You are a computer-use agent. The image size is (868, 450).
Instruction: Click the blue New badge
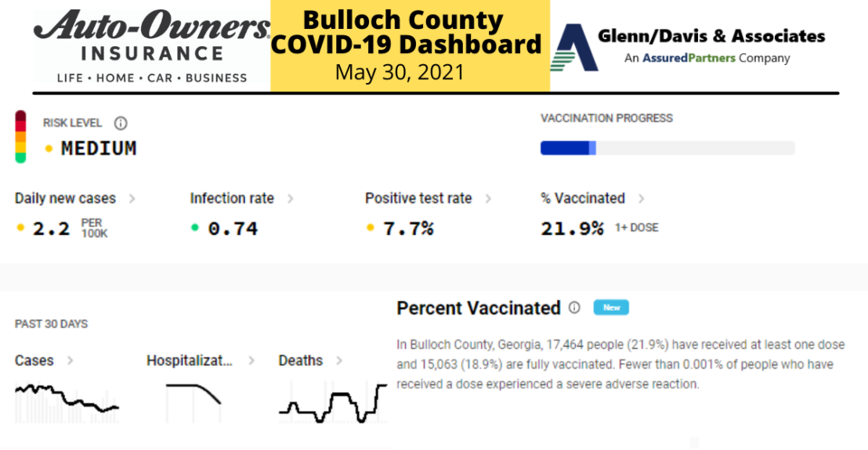tap(611, 308)
